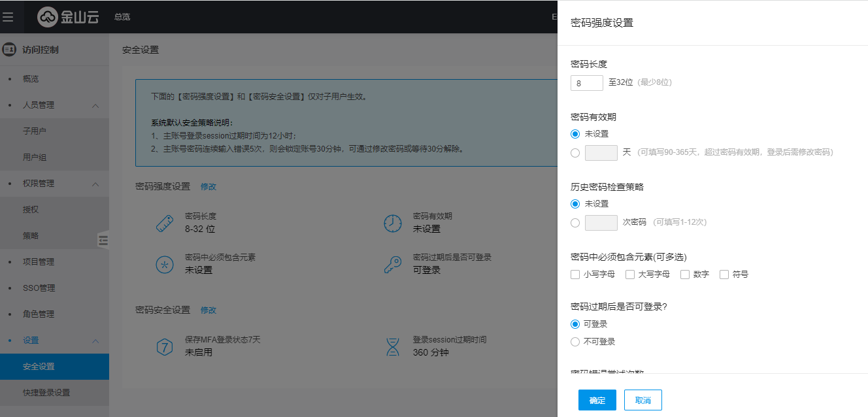Click the clock icon for 密码有效期

click(x=392, y=223)
